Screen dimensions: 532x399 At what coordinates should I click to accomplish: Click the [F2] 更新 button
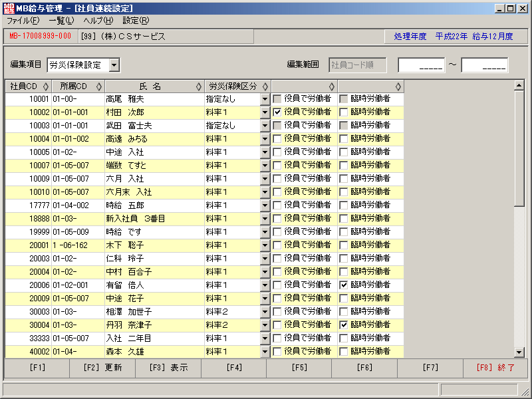[x=102, y=368]
